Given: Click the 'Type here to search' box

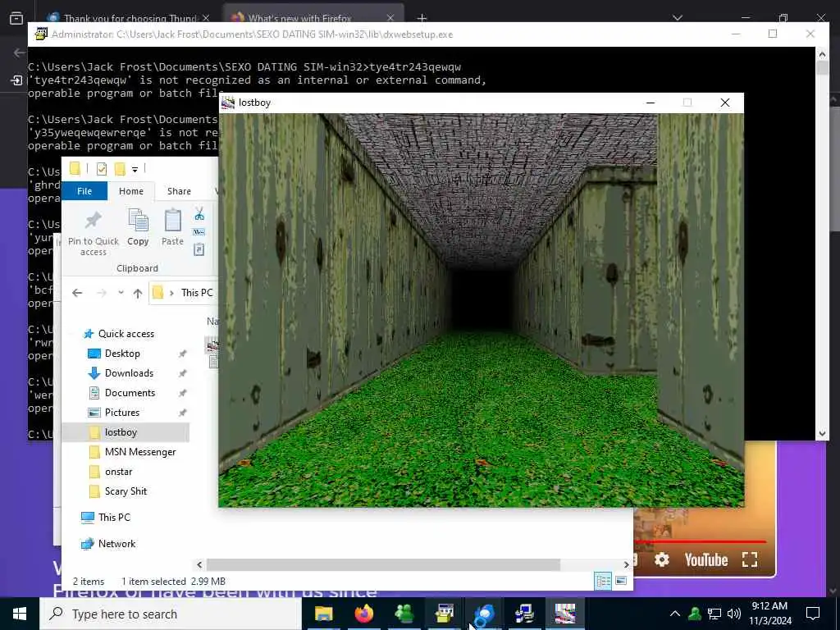Looking at the screenshot, I should [171, 614].
